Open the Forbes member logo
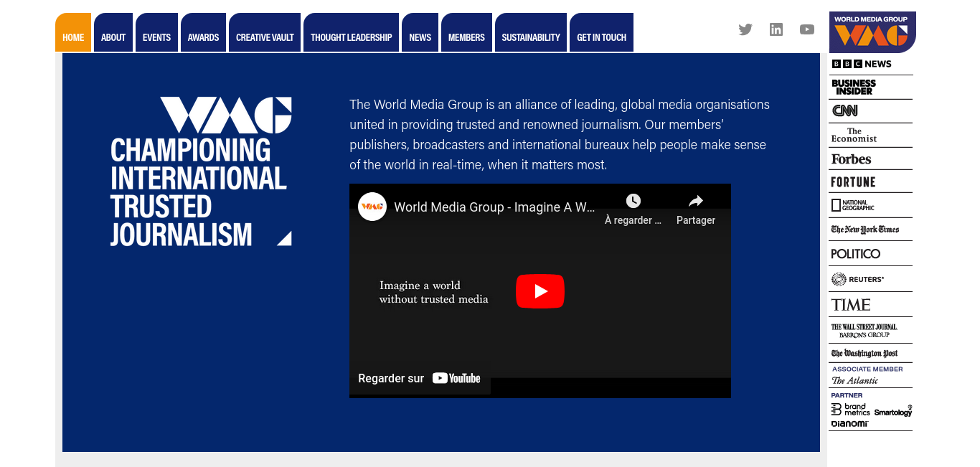 point(851,159)
